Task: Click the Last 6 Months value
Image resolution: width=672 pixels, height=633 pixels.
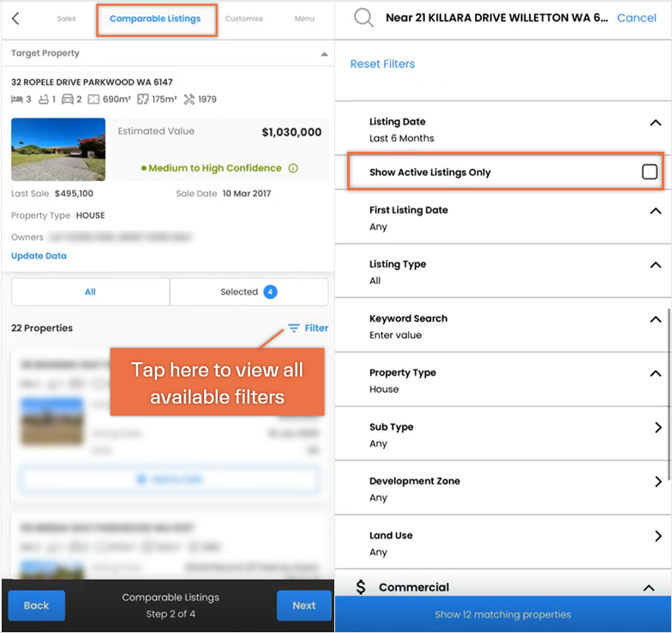Action: click(401, 139)
